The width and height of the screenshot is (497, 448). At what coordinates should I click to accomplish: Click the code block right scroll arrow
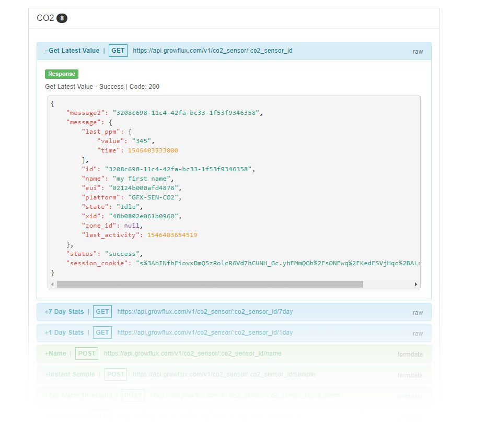tap(416, 285)
